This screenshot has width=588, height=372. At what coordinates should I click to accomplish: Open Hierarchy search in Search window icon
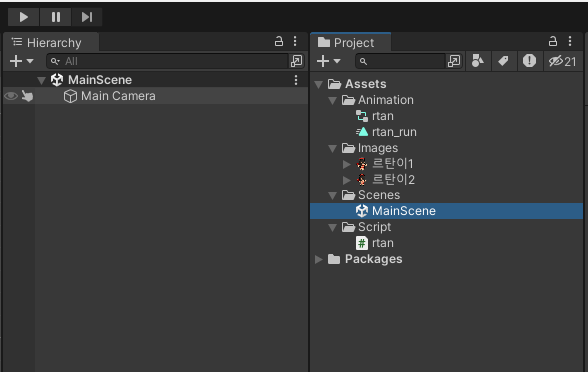point(296,61)
